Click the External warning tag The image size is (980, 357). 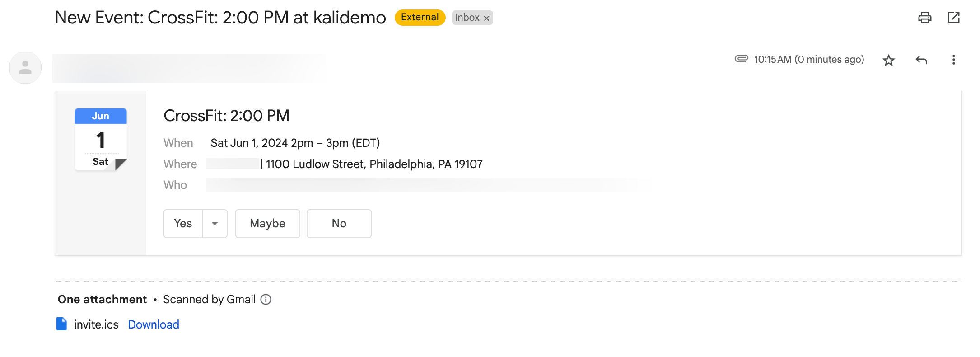pyautogui.click(x=420, y=18)
